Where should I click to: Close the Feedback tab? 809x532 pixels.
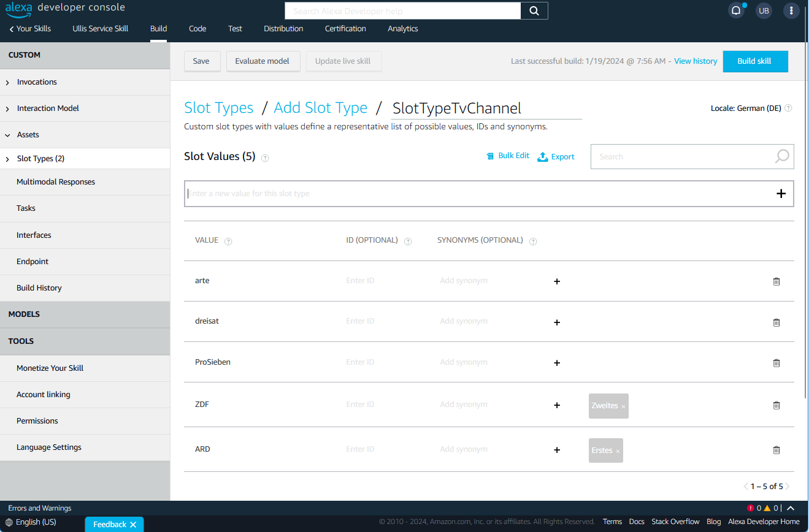(133, 525)
